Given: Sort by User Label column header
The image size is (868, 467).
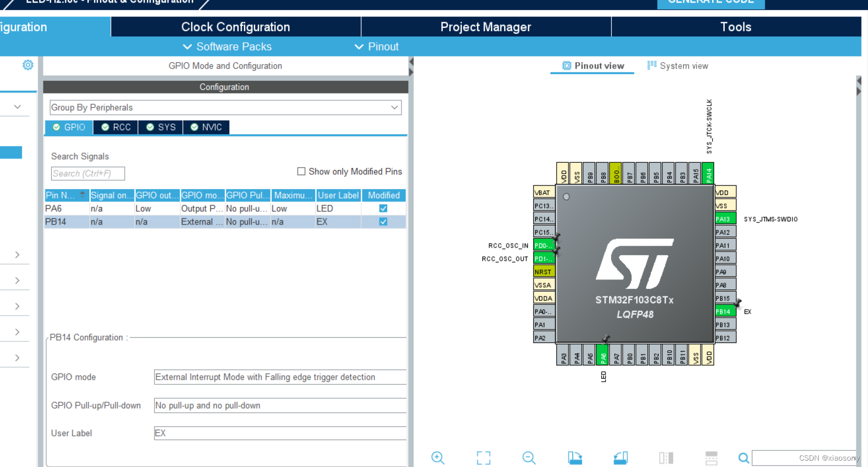Looking at the screenshot, I should click(x=338, y=195).
